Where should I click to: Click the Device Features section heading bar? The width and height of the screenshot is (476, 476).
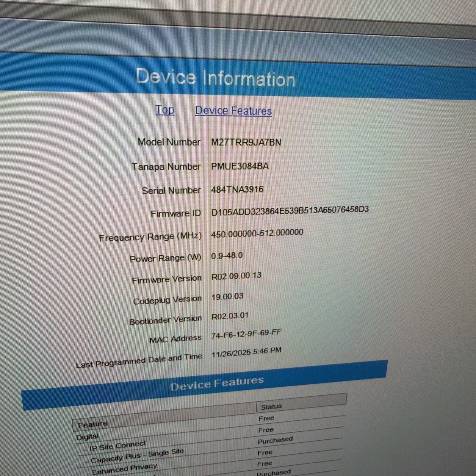coord(205,386)
